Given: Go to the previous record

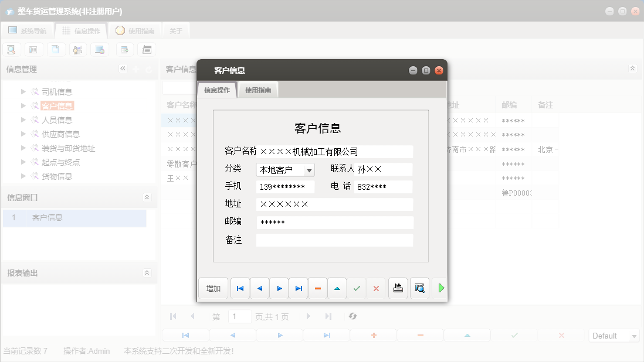Looking at the screenshot, I should [259, 288].
